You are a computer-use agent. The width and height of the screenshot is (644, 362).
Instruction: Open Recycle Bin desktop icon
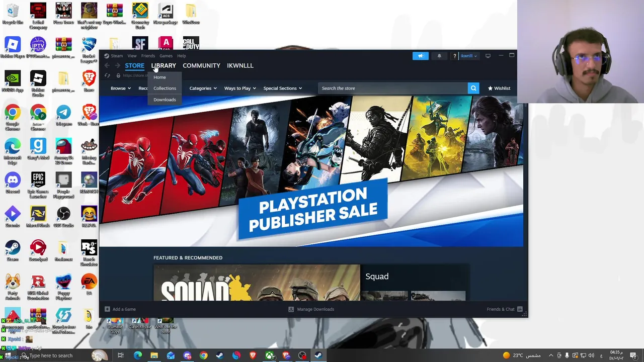coord(13,14)
